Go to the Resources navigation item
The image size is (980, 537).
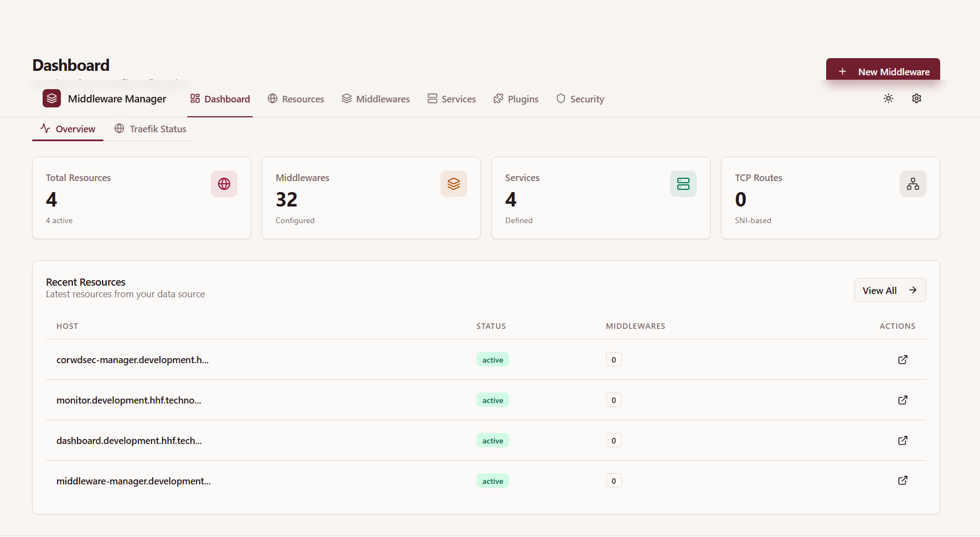tap(296, 99)
